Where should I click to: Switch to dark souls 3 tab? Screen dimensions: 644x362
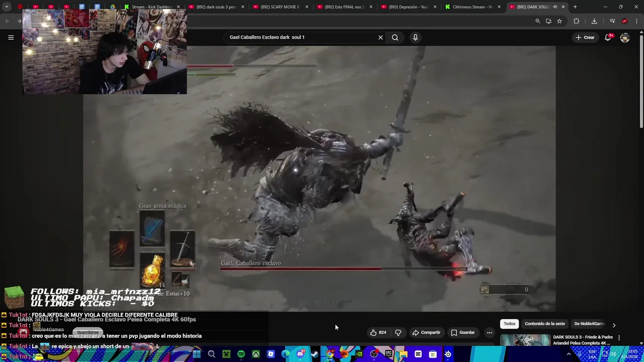(216, 7)
